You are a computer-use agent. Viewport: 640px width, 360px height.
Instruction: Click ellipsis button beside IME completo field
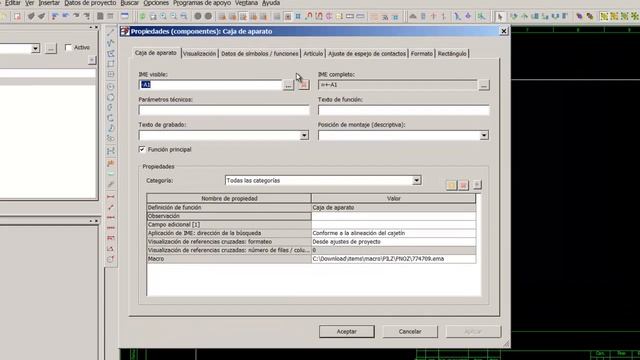point(484,85)
